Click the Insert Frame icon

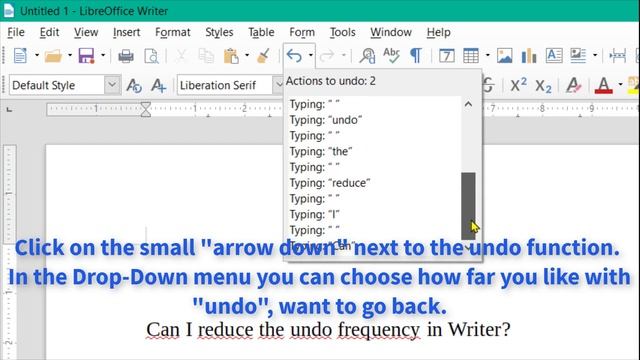tap(447, 56)
